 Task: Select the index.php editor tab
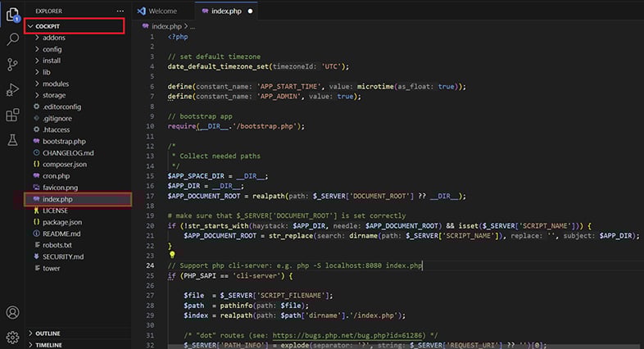point(225,11)
